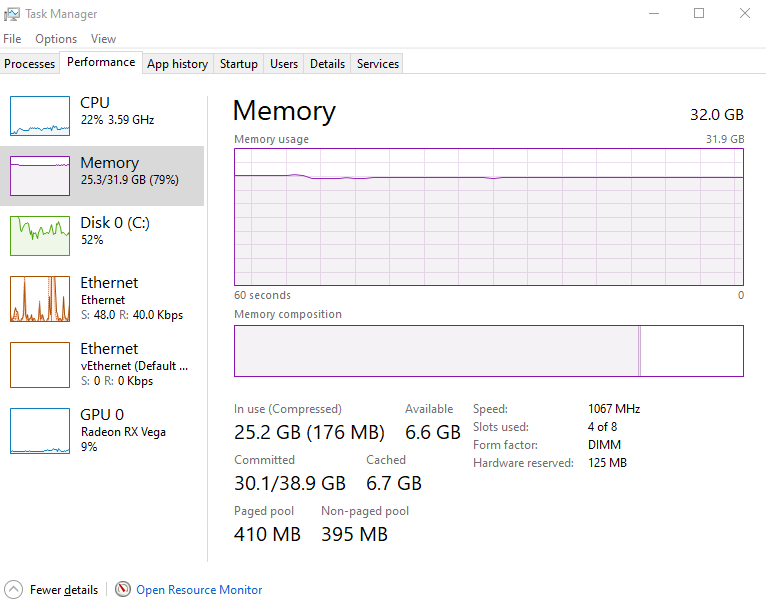Switch to the Users tab
The width and height of the screenshot is (766, 608).
click(x=284, y=64)
